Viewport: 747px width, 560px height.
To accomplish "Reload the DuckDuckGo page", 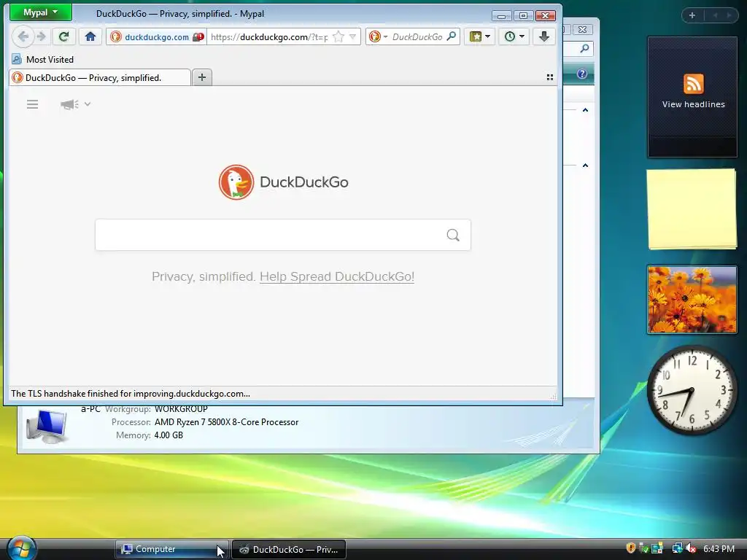I will [x=64, y=36].
